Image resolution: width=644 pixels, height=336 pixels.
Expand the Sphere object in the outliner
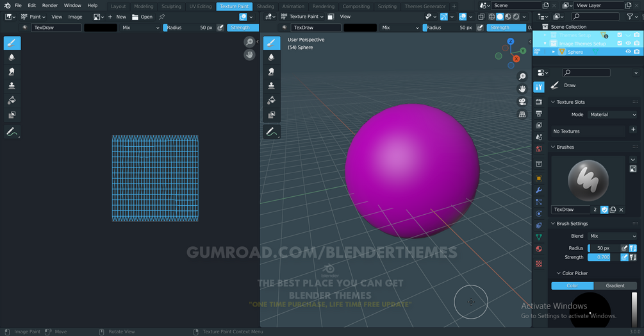tap(553, 52)
